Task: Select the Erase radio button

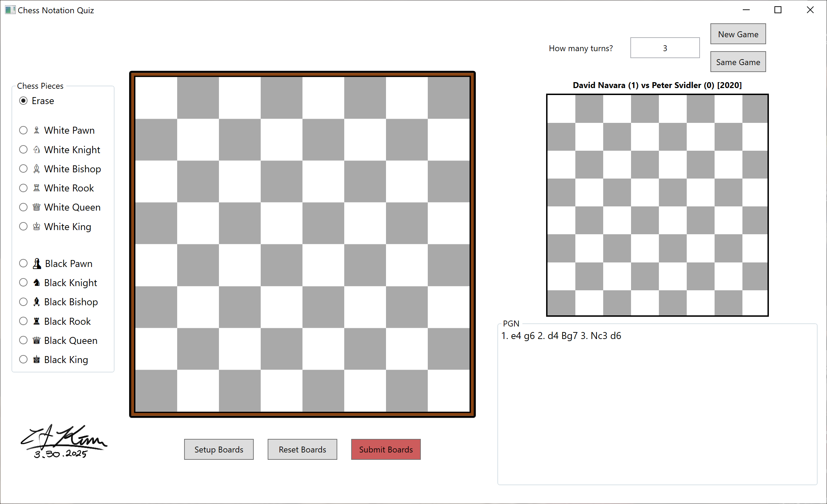Action: click(23, 101)
